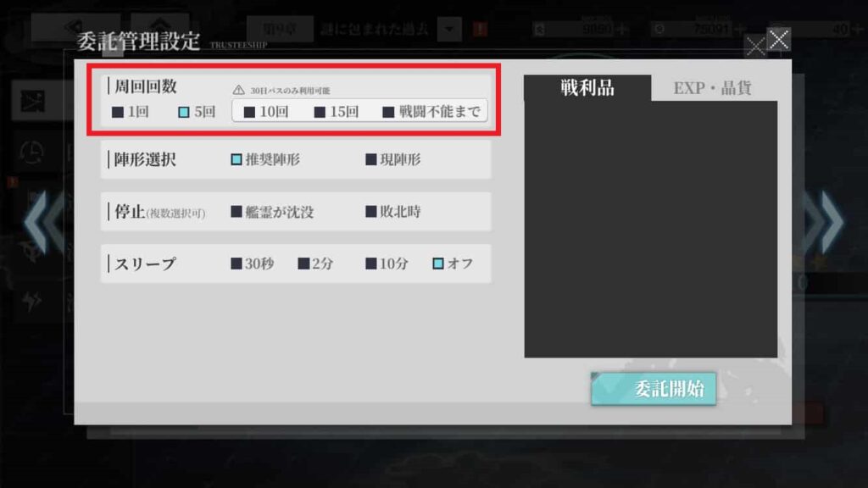The image size is (868, 488).
Task: Click the left double-chevron arrow icon
Action: click(43, 223)
